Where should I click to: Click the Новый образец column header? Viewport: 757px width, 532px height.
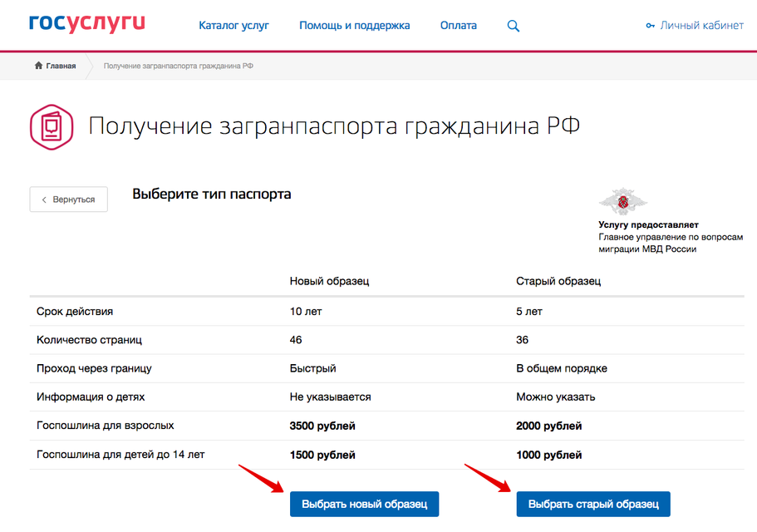pyautogui.click(x=329, y=281)
